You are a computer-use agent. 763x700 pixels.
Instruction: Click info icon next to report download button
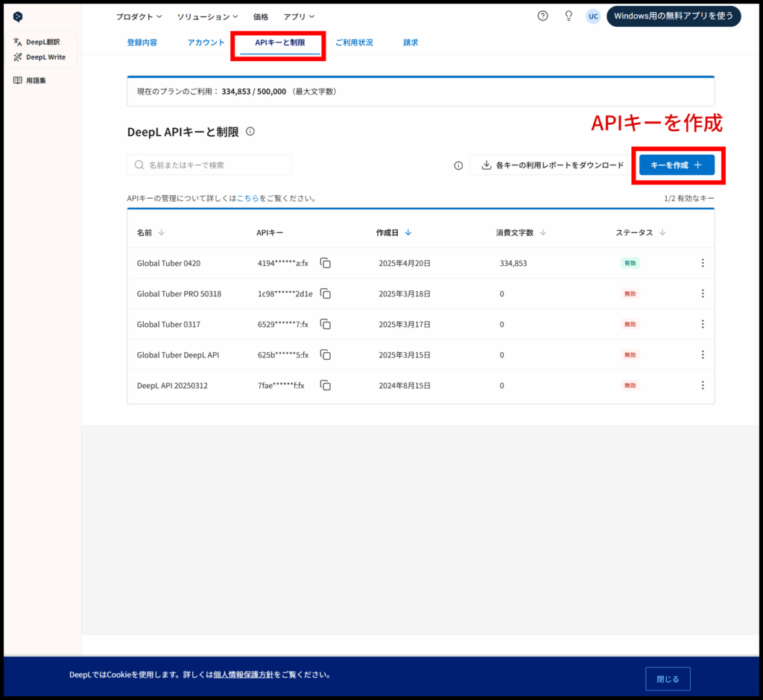[x=458, y=165]
